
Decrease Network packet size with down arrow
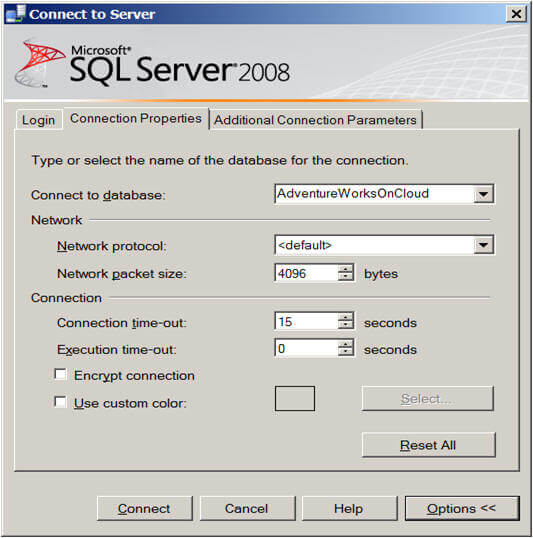[345, 277]
